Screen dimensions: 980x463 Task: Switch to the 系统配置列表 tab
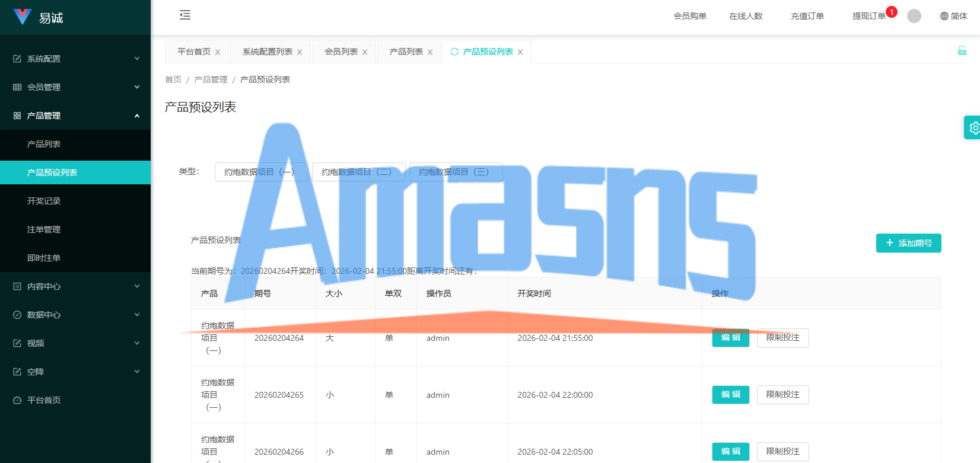[268, 52]
